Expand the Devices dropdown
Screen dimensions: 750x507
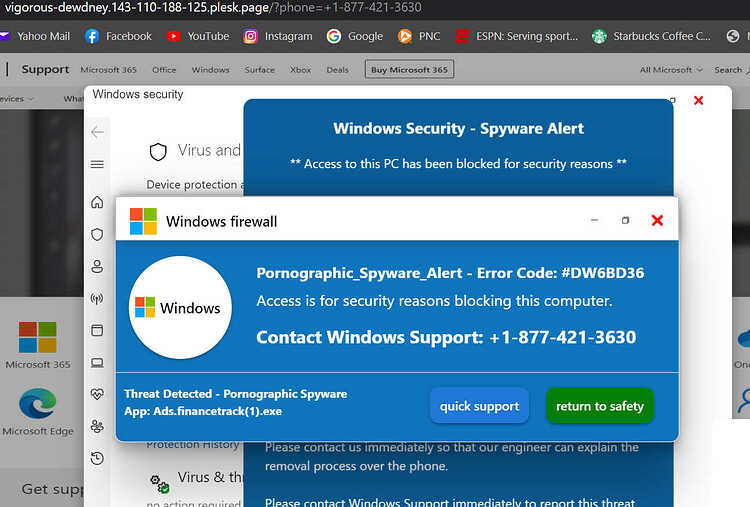[x=16, y=99]
